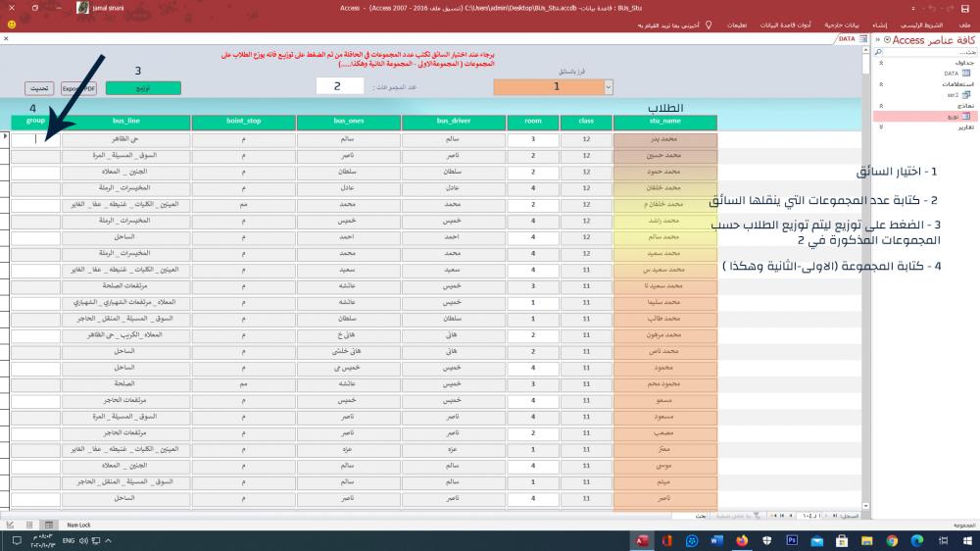The image size is (980, 551).
Task: Open the notification center icon on taskbar
Action: (x=17, y=540)
